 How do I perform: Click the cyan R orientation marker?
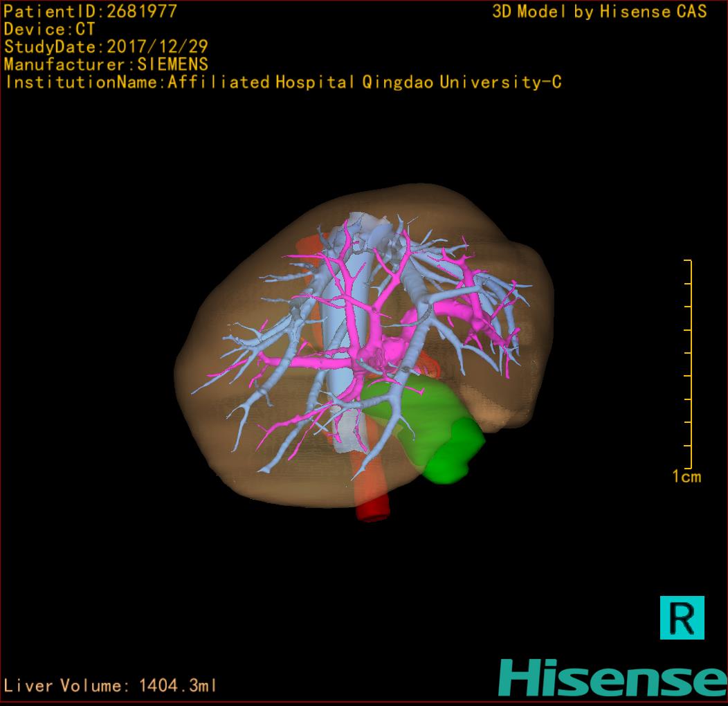(x=682, y=617)
